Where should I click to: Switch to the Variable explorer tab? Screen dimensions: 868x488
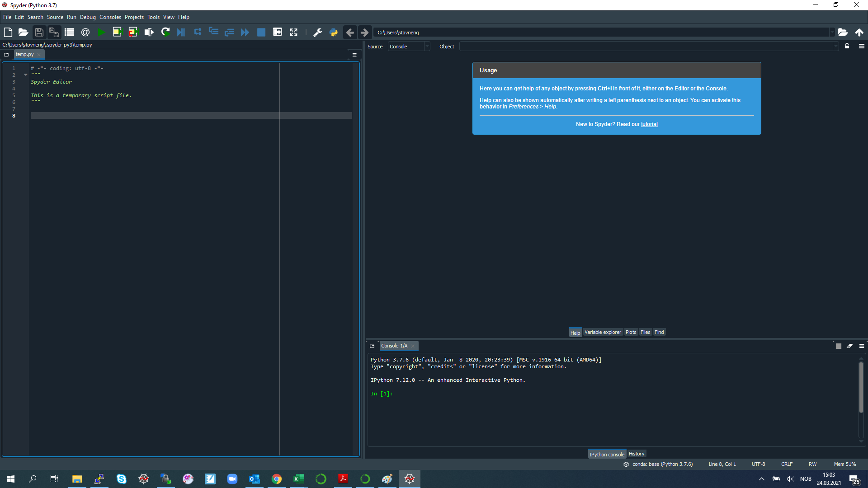[603, 332]
